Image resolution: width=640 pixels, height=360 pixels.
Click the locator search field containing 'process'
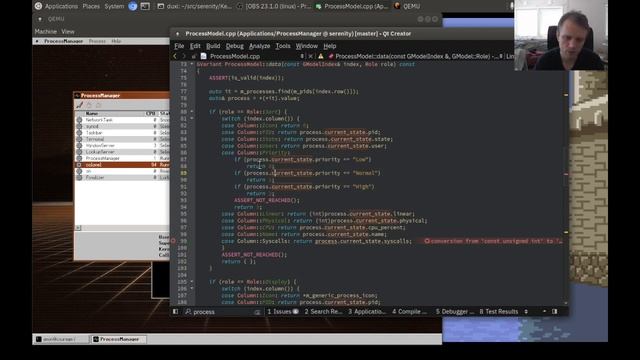coord(223,312)
